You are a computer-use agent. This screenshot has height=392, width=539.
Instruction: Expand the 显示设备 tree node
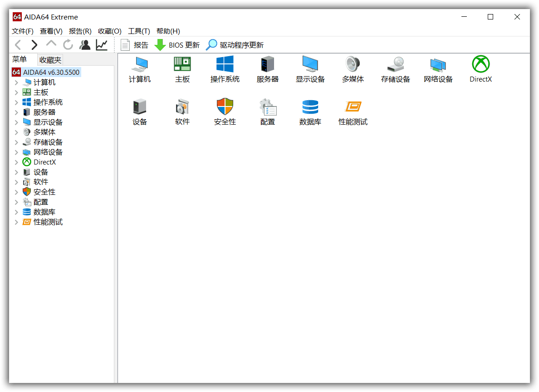click(17, 122)
